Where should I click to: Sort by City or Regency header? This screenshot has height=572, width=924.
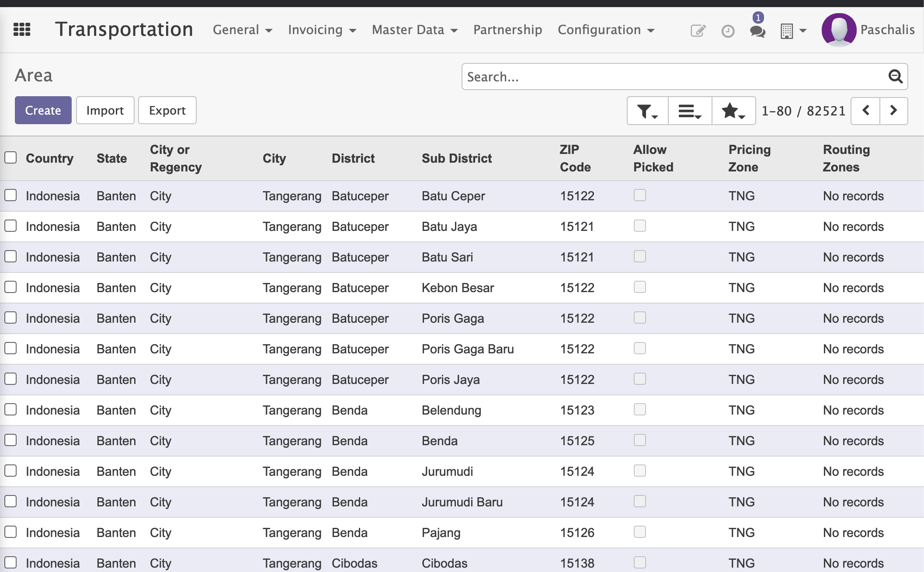[x=176, y=158]
